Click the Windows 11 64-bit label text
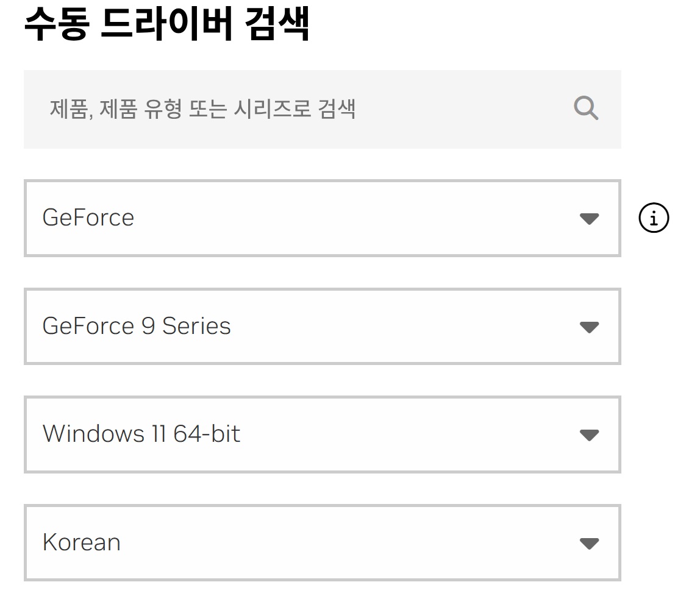700x596 pixels. [141, 434]
